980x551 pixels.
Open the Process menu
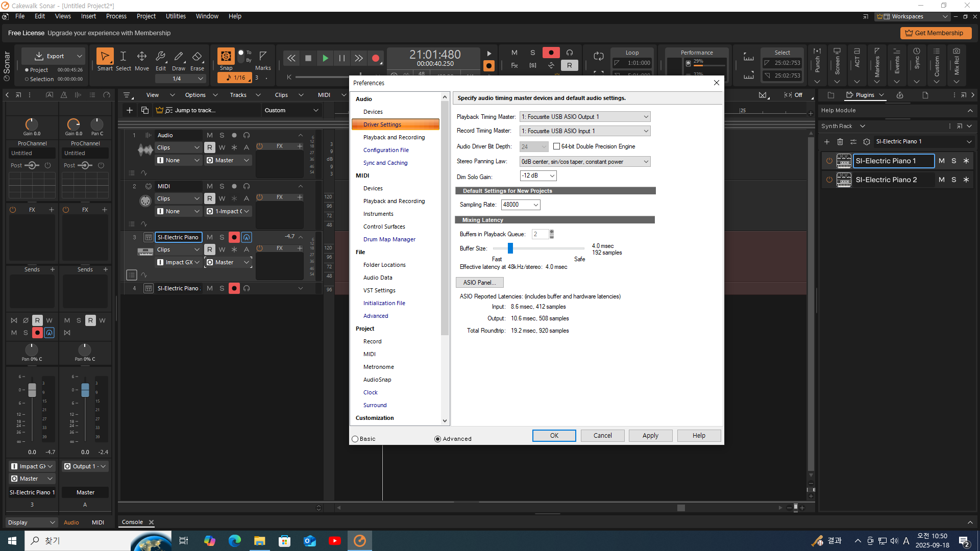tap(116, 16)
